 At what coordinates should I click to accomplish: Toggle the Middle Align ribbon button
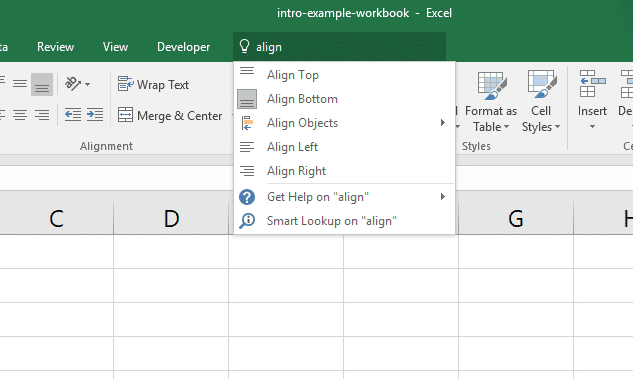coord(20,84)
